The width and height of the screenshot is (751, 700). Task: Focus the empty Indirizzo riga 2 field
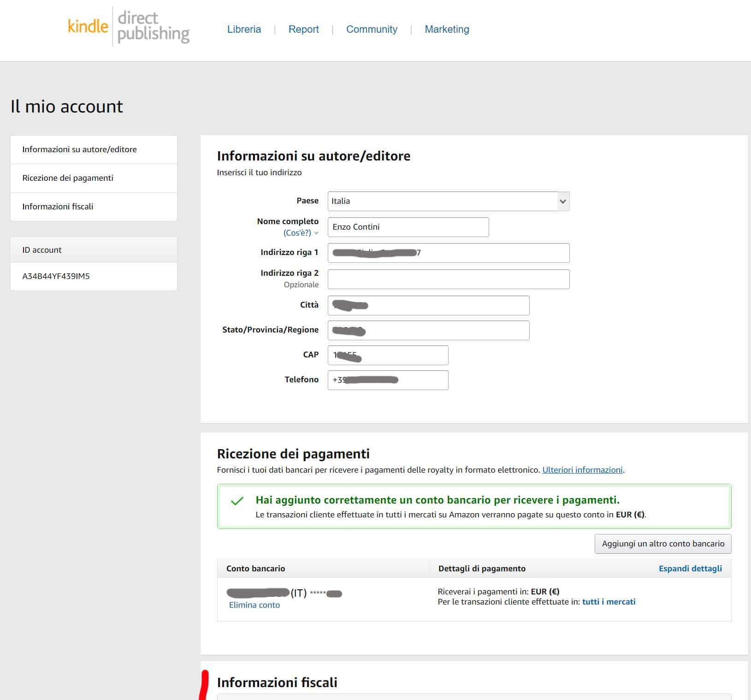click(x=448, y=279)
